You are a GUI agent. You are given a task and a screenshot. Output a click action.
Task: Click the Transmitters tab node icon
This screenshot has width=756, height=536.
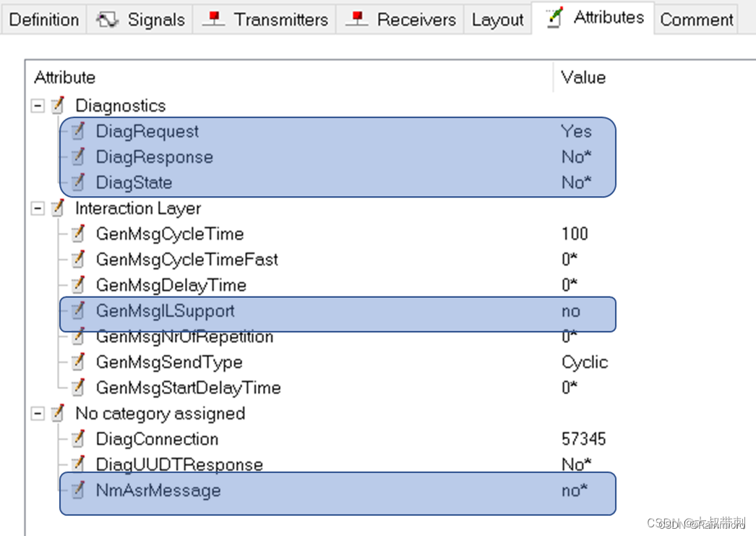(214, 19)
